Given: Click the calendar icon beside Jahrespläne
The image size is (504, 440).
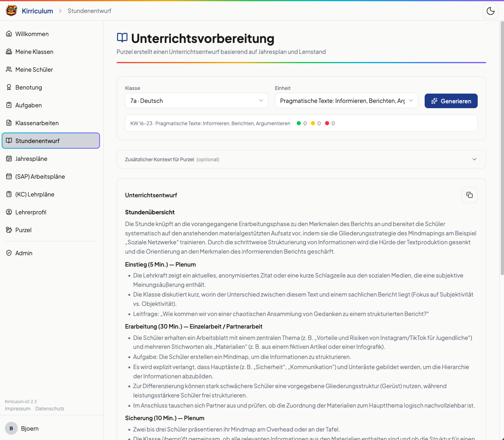Looking at the screenshot, I should pyautogui.click(x=9, y=158).
